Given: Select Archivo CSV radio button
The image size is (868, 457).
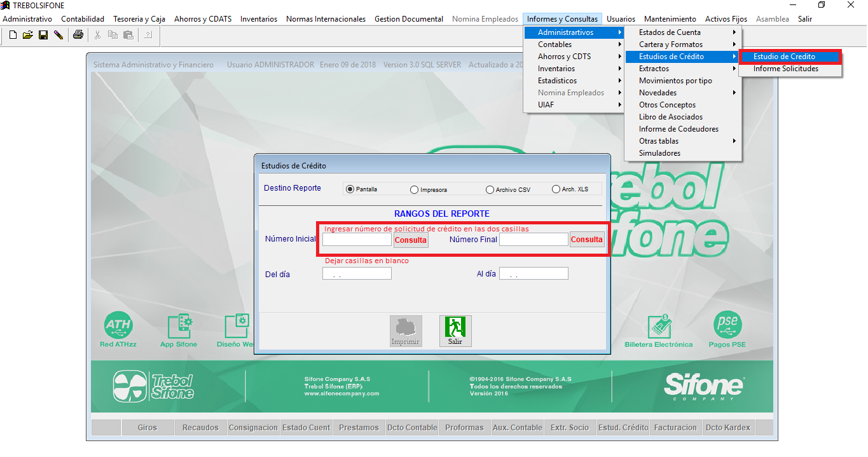Looking at the screenshot, I should (490, 189).
